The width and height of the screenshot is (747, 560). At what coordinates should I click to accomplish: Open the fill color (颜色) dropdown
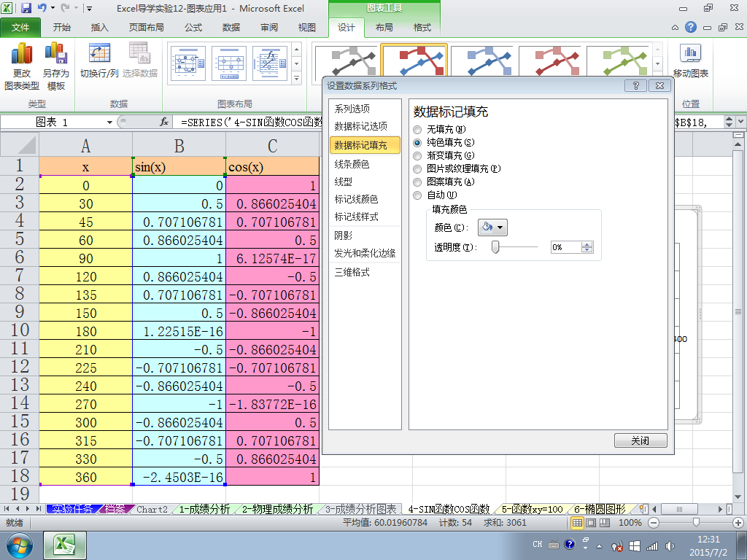click(492, 227)
